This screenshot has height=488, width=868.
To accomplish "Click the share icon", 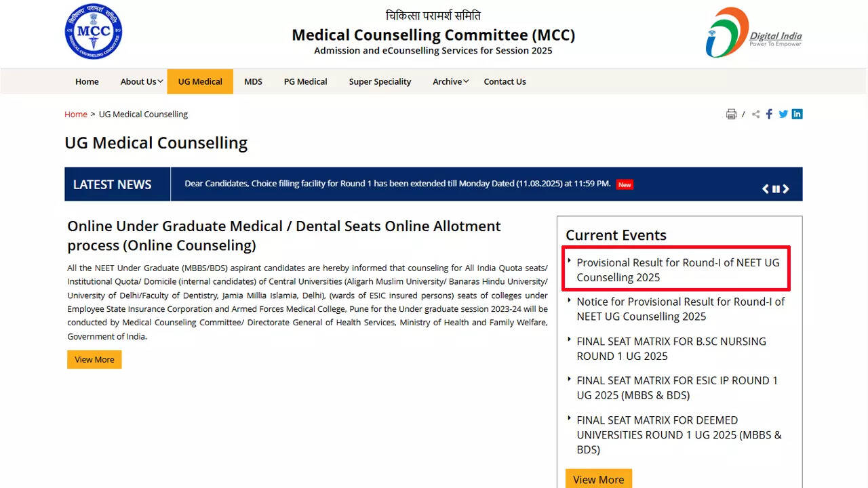I will (756, 115).
